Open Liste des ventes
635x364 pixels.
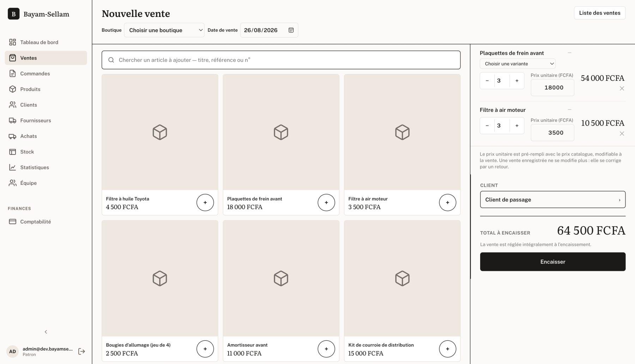click(600, 13)
